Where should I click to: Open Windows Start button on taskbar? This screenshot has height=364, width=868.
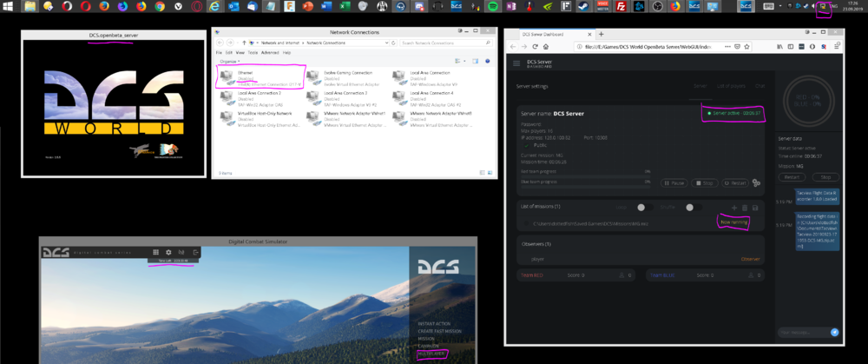pos(9,7)
